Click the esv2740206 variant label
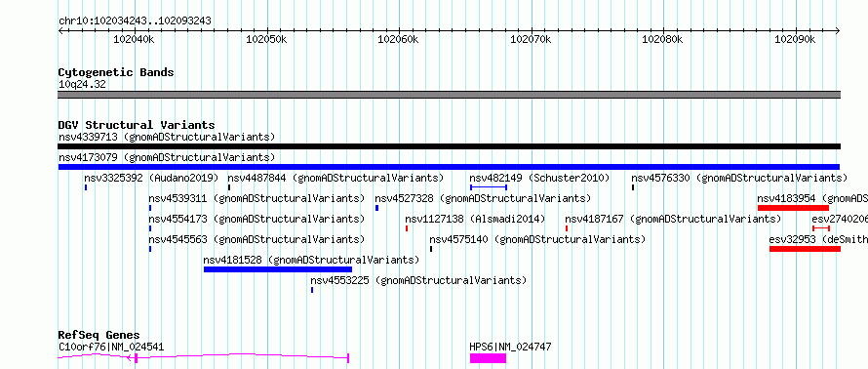 pyautogui.click(x=839, y=219)
